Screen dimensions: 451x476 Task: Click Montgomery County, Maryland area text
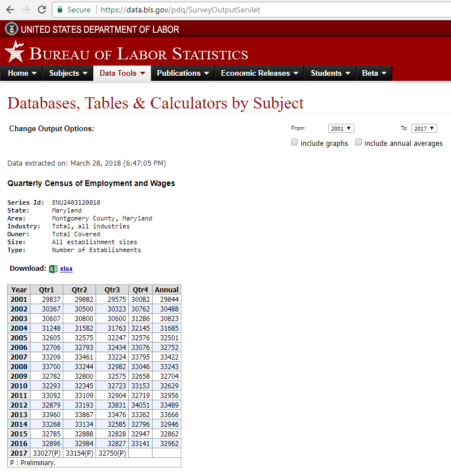102,218
